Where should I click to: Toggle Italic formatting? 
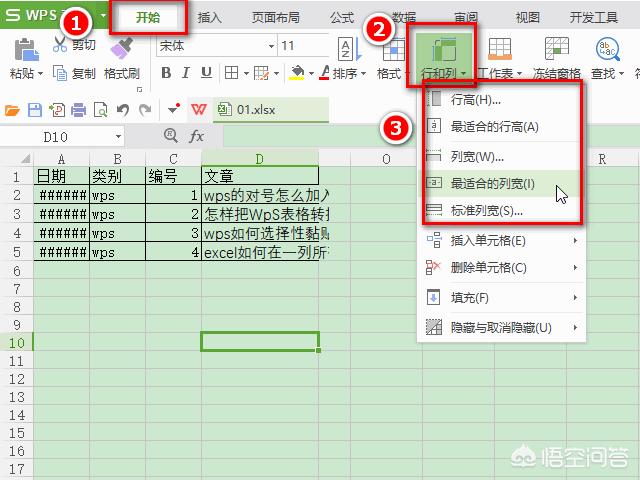(x=186, y=73)
